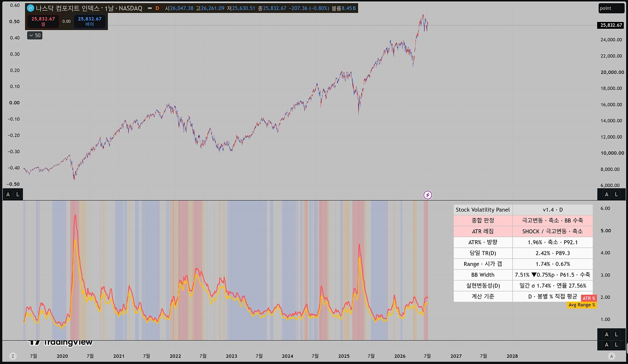Image resolution: width=628 pixels, height=364 pixels.
Task: Click the 20,000.00 price scale label
Action: 612,72
